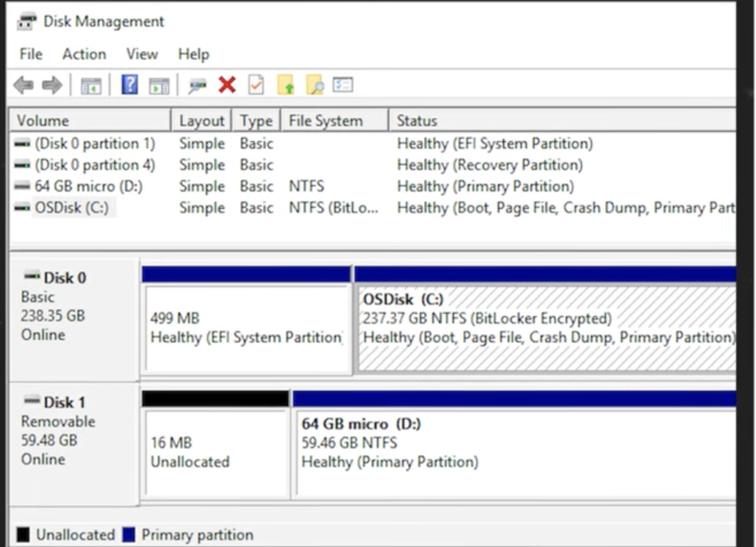756x547 pixels.
Task: Click the Healthy (Recovery Partition) status text
Action: (490, 165)
